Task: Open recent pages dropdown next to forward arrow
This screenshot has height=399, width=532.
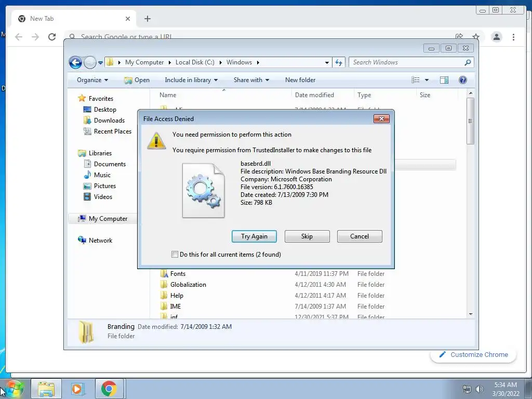Action: 100,63
